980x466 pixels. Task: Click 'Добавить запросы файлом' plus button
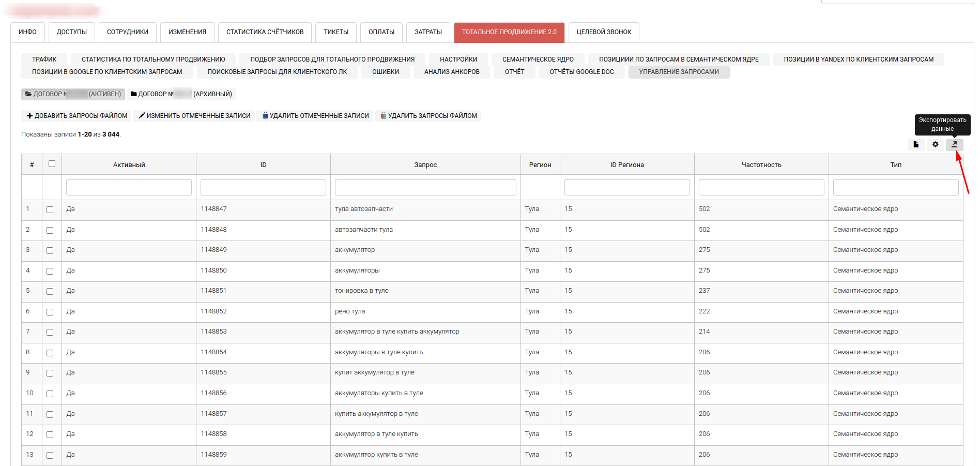coord(77,116)
